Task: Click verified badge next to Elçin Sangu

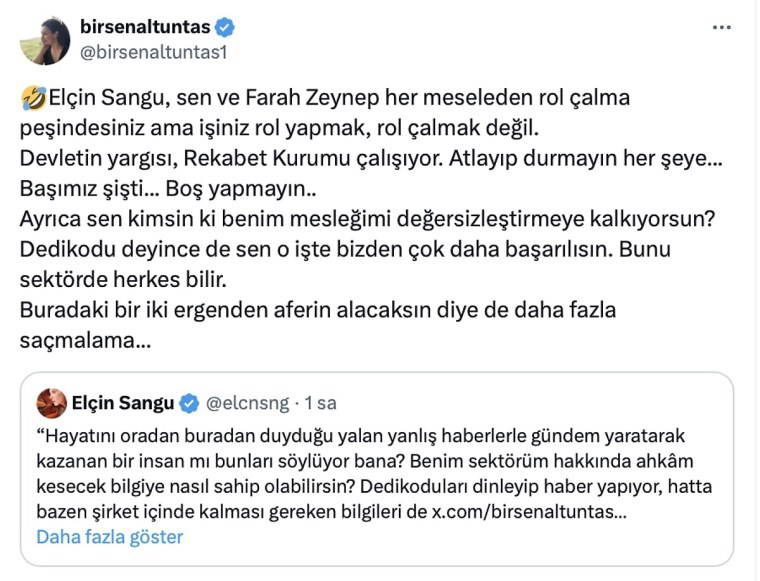Action: [x=189, y=404]
